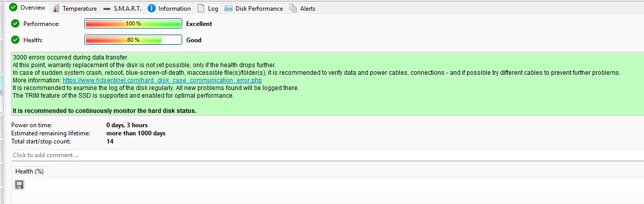This screenshot has width=644, height=204.
Task: Click the Disk Performance chart icon
Action: coord(228,8)
